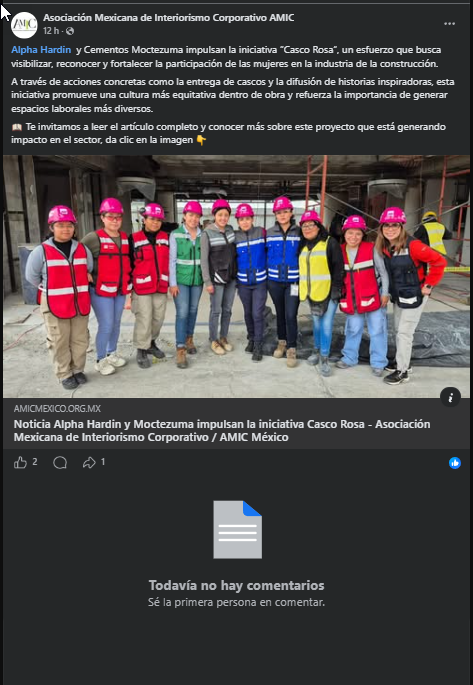Open the 12 h timestamp link
Image resolution: width=473 pixels, height=685 pixels.
pyautogui.click(x=51, y=31)
